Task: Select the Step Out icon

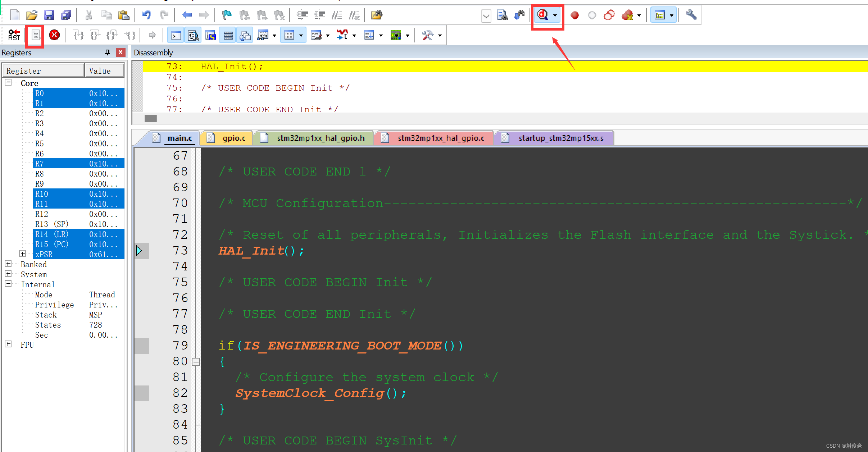Action: tap(112, 35)
